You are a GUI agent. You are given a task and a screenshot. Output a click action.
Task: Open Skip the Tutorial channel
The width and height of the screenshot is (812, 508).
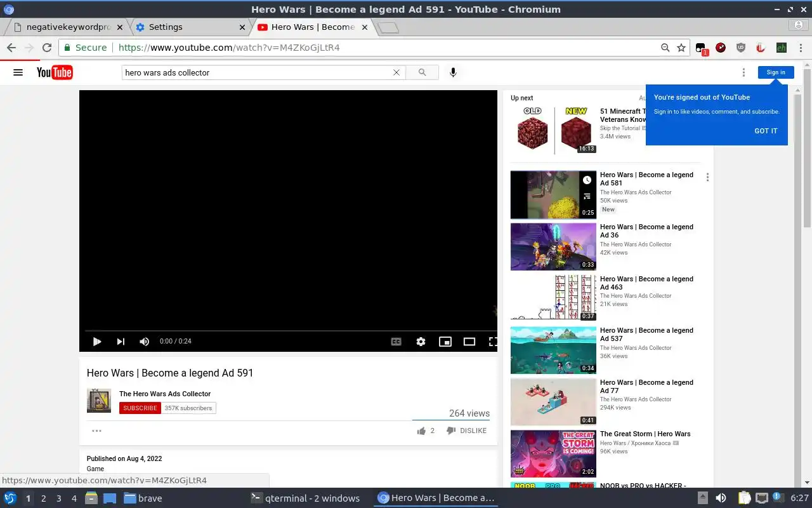(x=620, y=128)
